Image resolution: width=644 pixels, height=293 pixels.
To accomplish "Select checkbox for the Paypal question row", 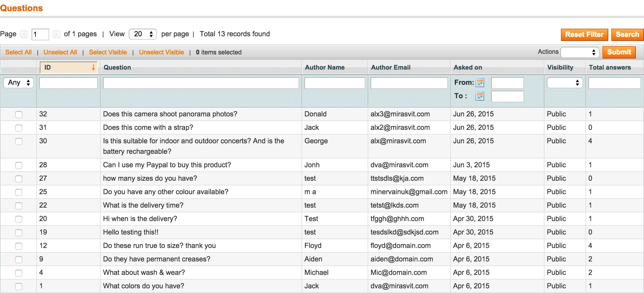I will pyautogui.click(x=19, y=165).
